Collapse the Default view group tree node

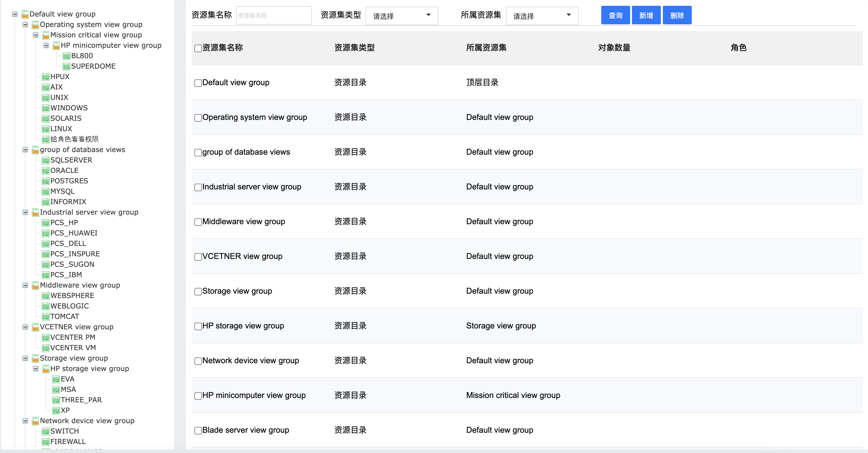tap(14, 14)
